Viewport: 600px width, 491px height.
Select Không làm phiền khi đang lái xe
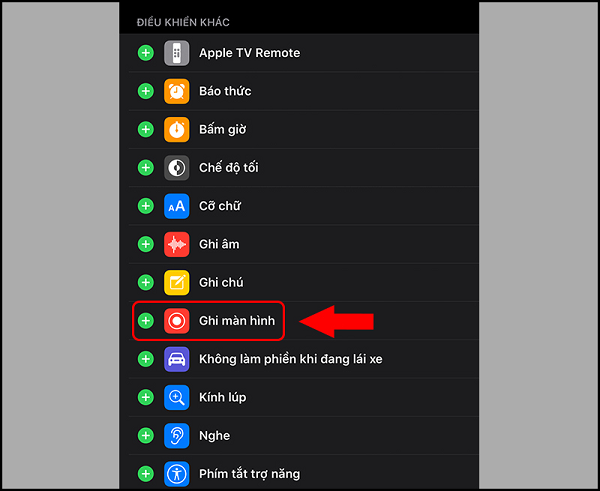click(291, 359)
